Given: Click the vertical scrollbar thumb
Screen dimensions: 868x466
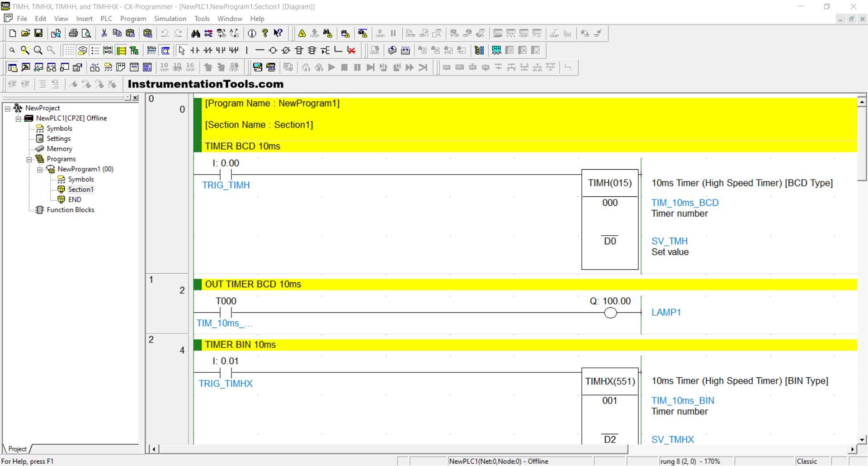Looking at the screenshot, I should pyautogui.click(x=862, y=144).
